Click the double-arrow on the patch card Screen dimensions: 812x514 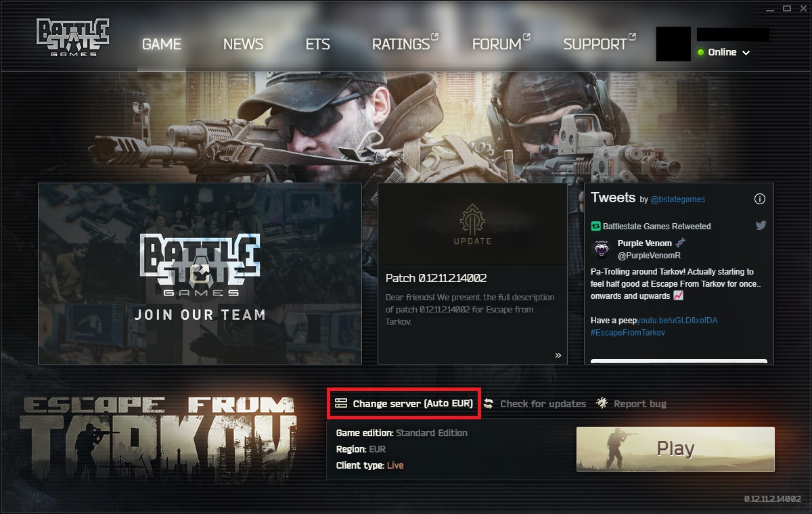point(558,355)
